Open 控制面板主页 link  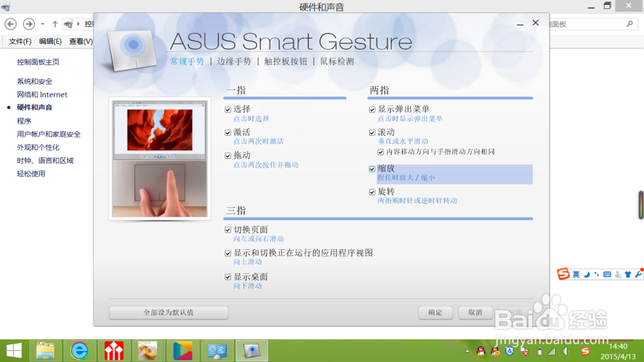38,62
